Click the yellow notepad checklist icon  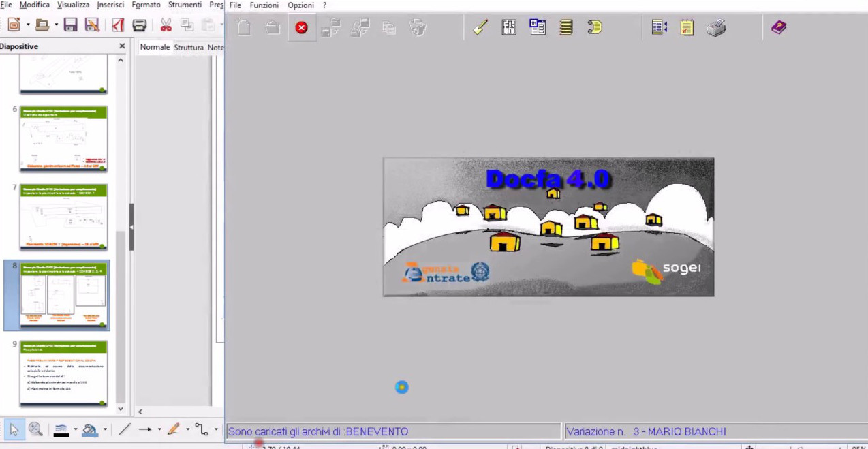click(x=687, y=28)
